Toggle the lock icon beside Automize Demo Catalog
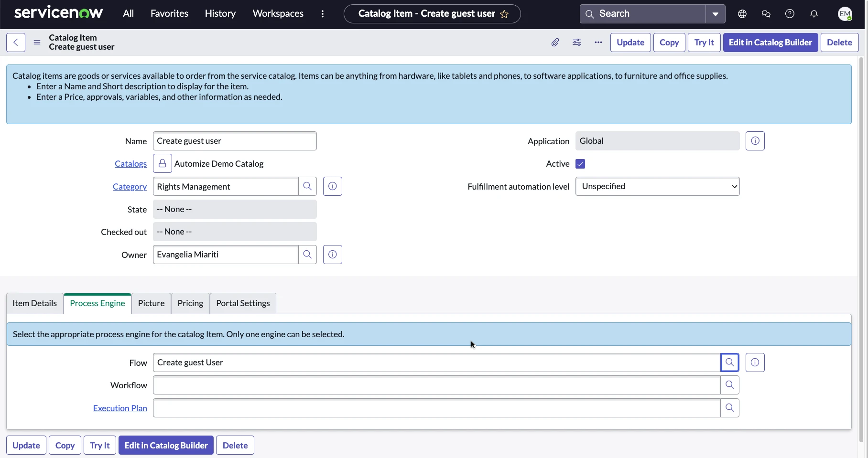 (162, 163)
